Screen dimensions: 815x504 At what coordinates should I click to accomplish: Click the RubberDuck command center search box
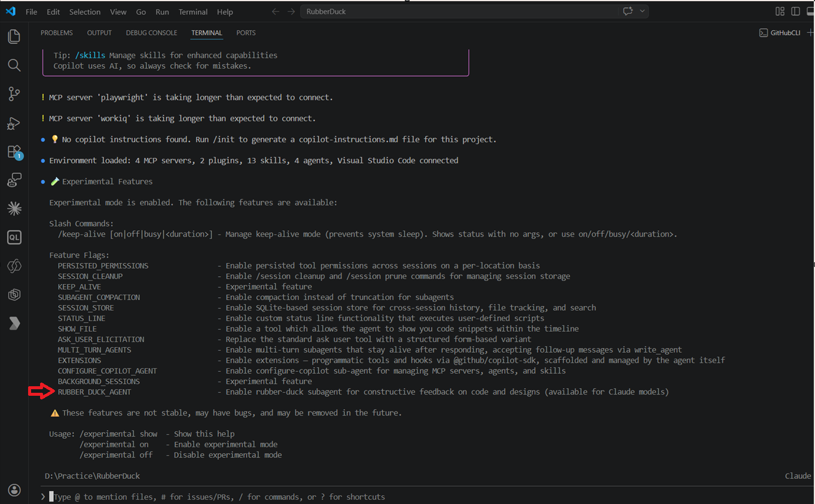(460, 11)
